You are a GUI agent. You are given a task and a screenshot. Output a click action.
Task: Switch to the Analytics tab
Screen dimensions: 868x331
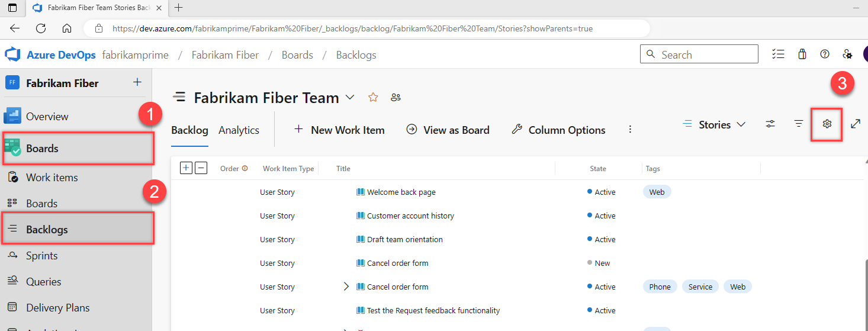[x=239, y=130]
